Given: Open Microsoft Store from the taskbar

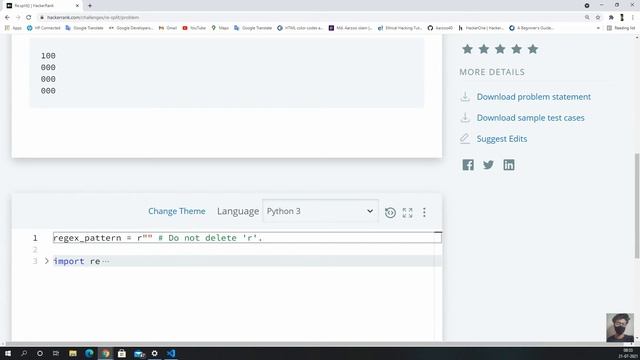Looking at the screenshot, I should click(122, 353).
